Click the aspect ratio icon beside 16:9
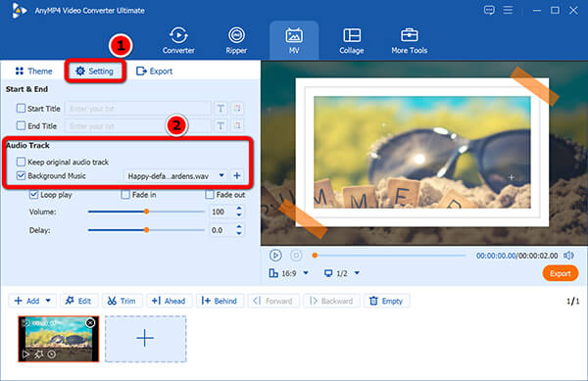Viewport: 588px width, 381px height. click(x=273, y=273)
